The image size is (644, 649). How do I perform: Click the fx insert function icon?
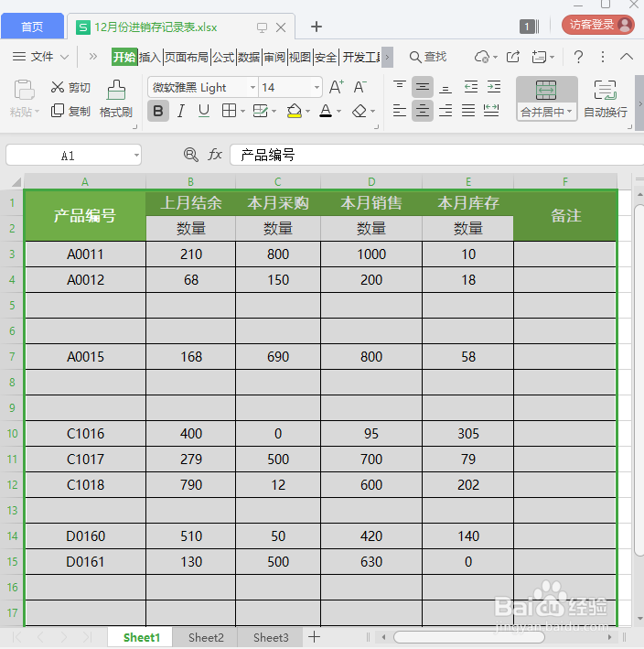coord(215,155)
